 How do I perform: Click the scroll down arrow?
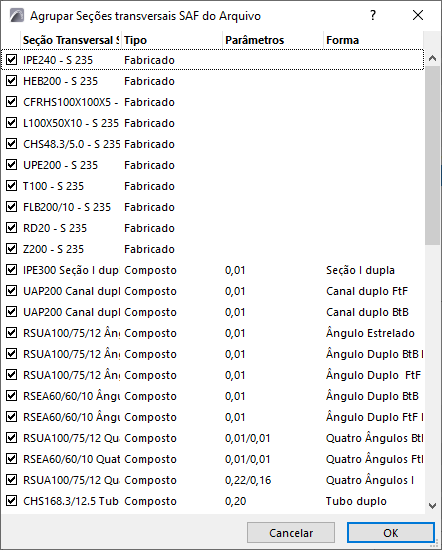[x=433, y=506]
